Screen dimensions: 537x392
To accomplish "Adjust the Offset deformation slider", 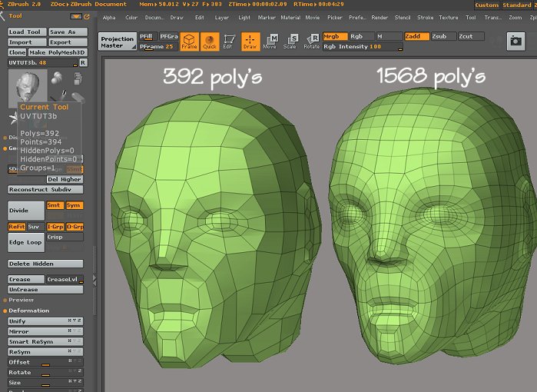I will click(x=45, y=362).
